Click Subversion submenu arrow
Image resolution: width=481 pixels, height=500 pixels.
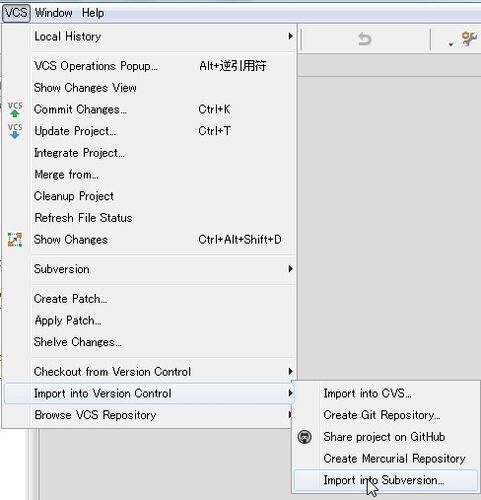coord(291,269)
